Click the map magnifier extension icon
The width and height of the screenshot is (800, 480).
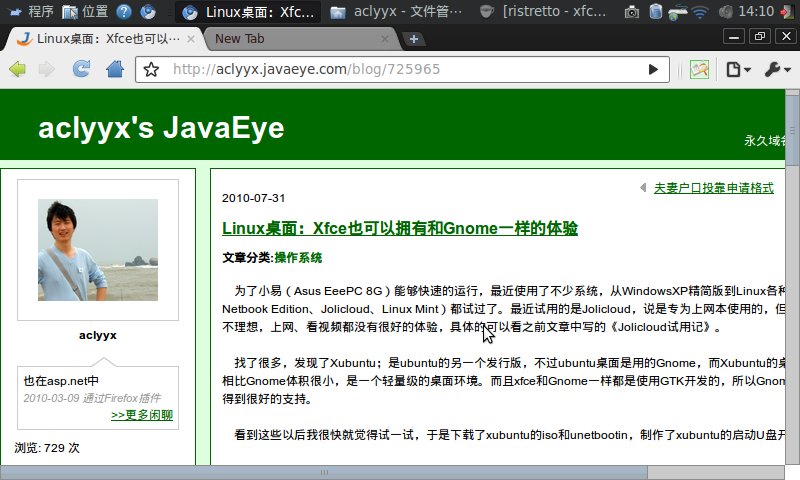(x=699, y=69)
